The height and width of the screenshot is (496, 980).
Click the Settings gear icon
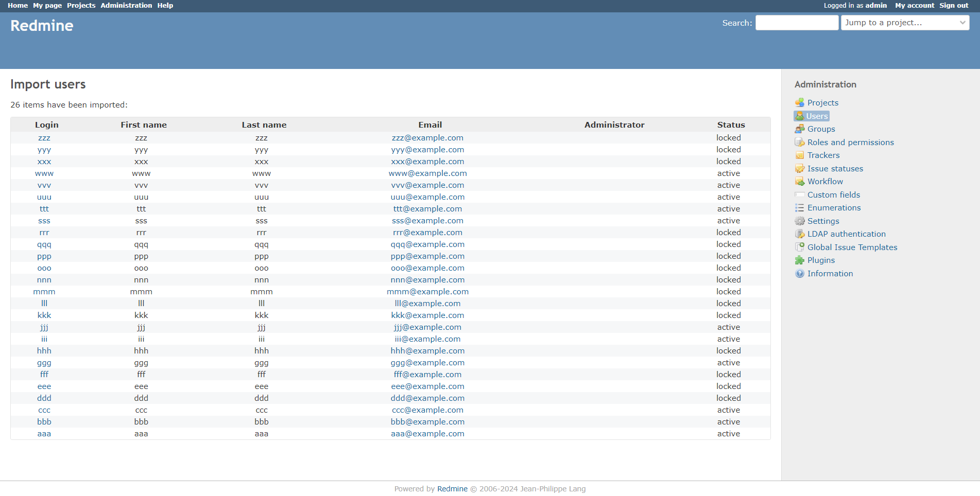coord(799,221)
